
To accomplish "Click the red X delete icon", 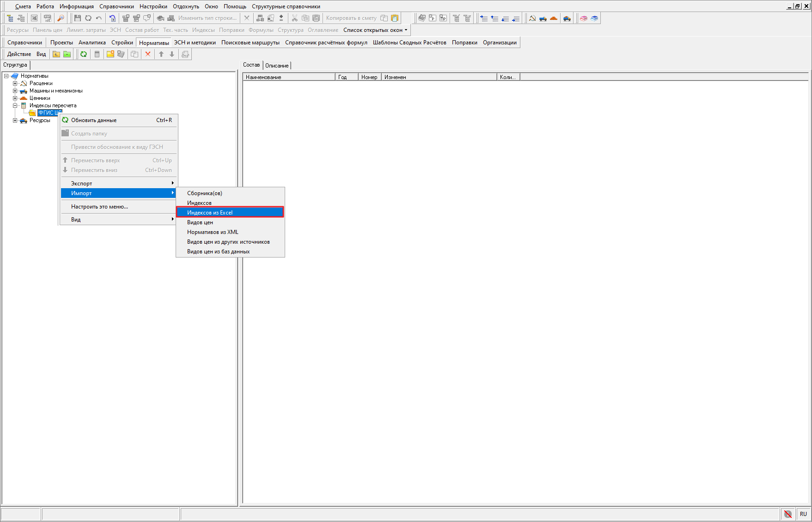I will click(148, 54).
